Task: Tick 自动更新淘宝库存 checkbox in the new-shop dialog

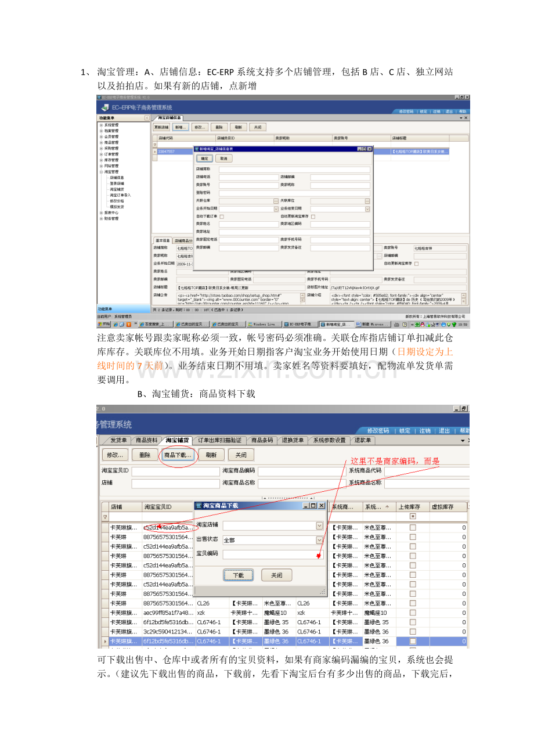Action: (x=313, y=217)
